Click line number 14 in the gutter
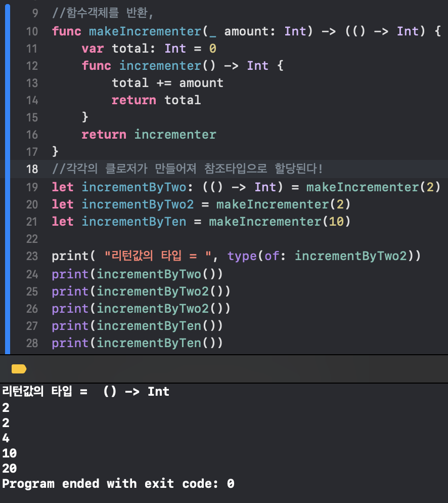 pyautogui.click(x=32, y=100)
